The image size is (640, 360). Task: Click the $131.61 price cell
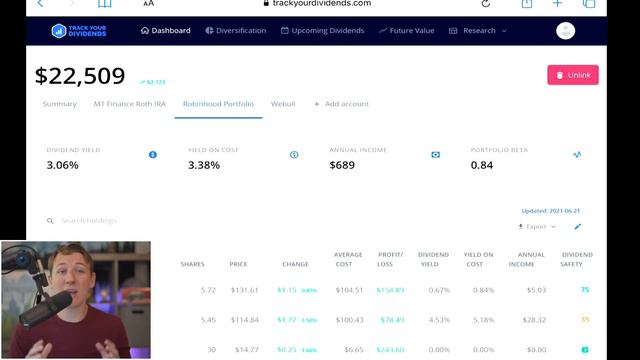click(x=244, y=290)
